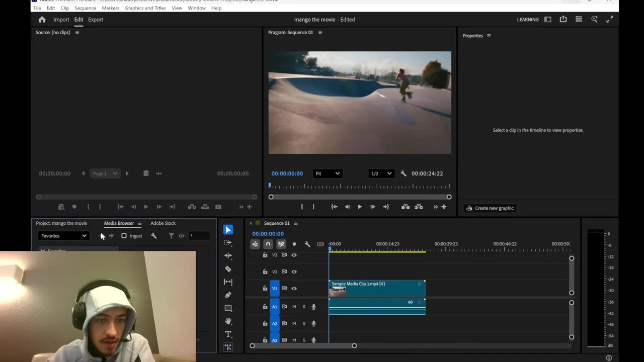644x362 pixels.
Task: Toggle full screen video icon in header
Action: (x=610, y=19)
